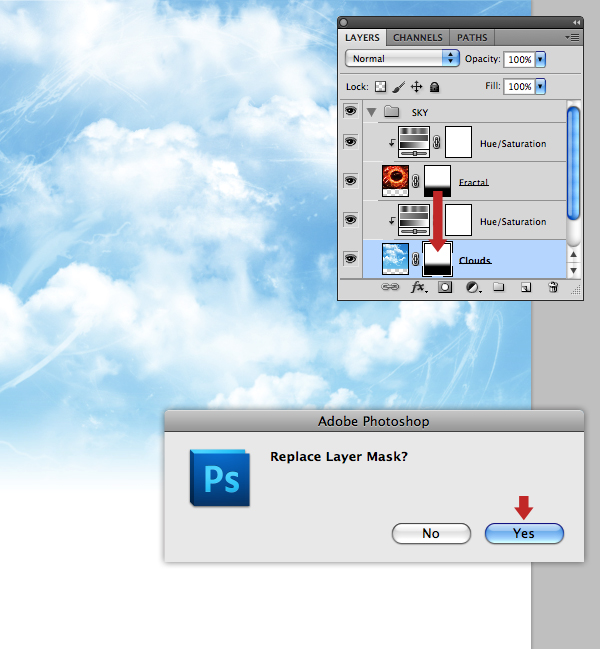Select the Fractal layer thumbnail

click(x=395, y=181)
